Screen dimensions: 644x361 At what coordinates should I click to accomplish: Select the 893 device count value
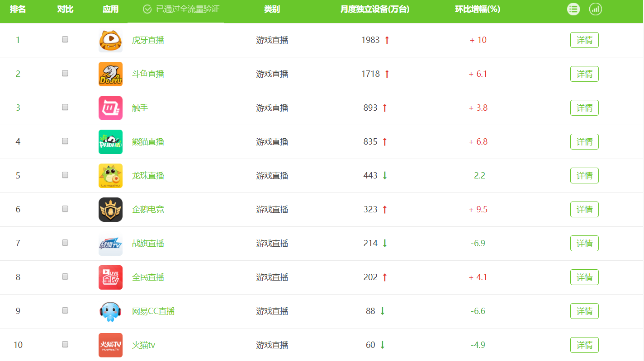[370, 108]
